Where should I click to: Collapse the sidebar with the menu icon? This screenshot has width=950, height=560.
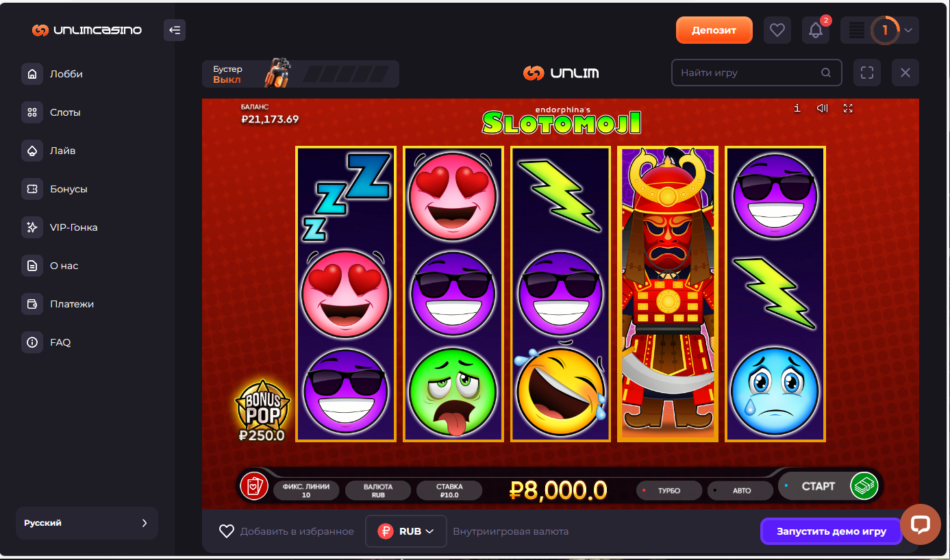click(175, 30)
